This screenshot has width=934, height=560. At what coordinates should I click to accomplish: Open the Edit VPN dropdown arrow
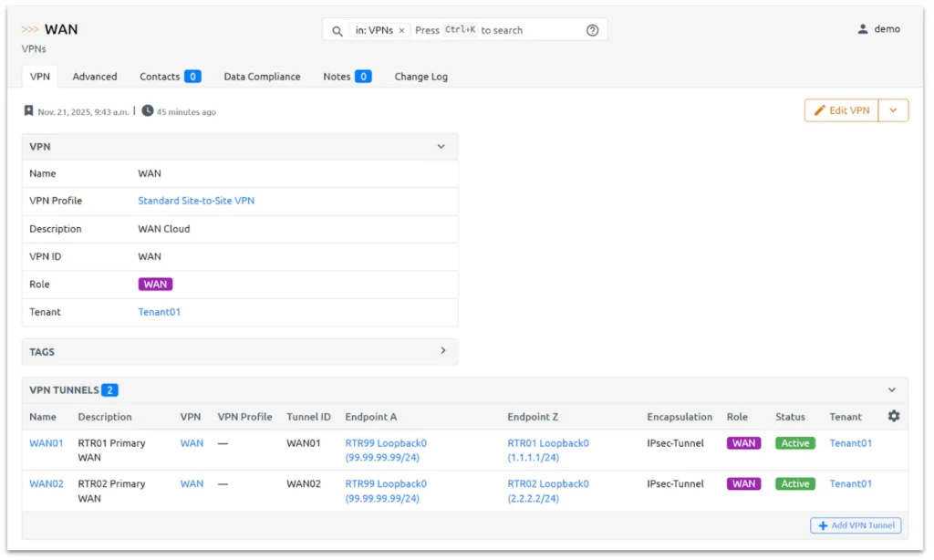point(893,109)
